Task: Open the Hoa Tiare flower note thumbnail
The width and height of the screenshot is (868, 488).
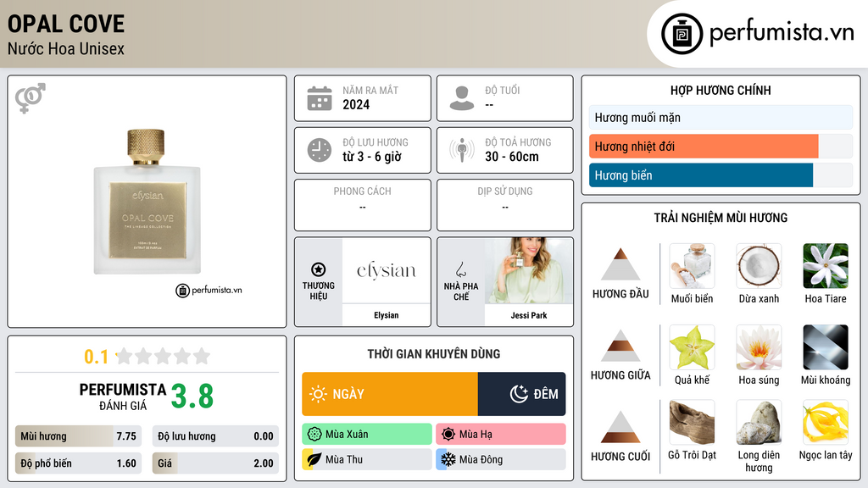Action: (x=826, y=266)
